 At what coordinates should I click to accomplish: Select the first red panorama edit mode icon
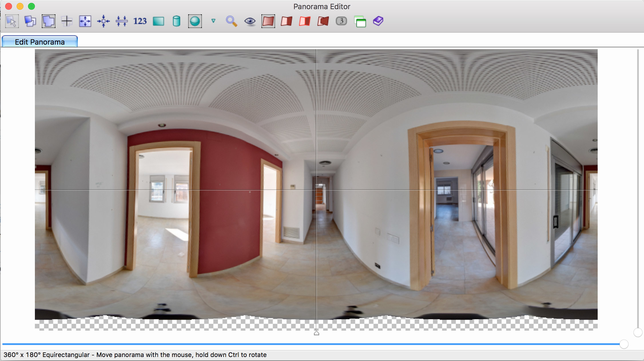point(268,21)
